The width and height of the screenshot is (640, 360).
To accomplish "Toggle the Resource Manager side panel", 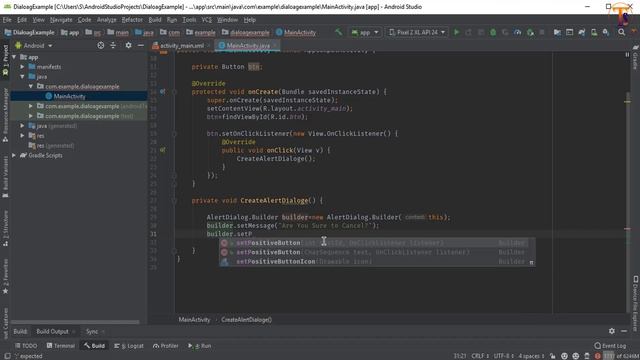I will click(5, 116).
